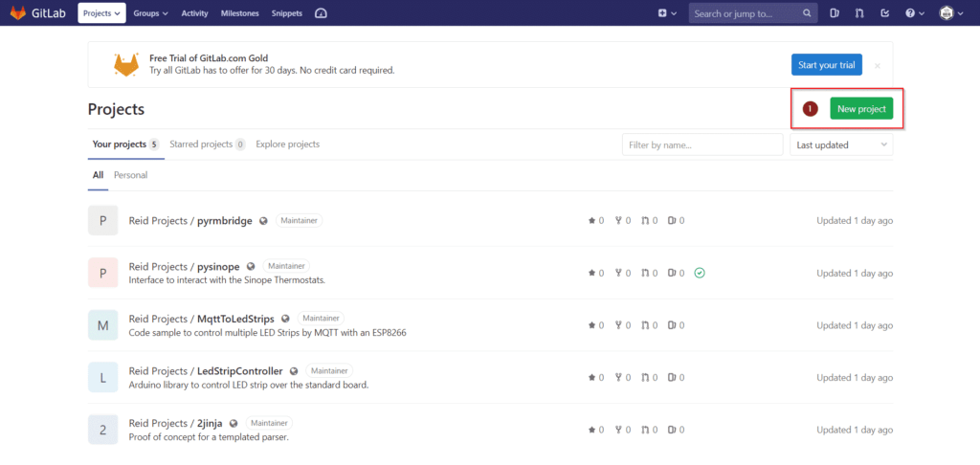
Task: Open the Last updated sort dropdown
Action: click(841, 145)
